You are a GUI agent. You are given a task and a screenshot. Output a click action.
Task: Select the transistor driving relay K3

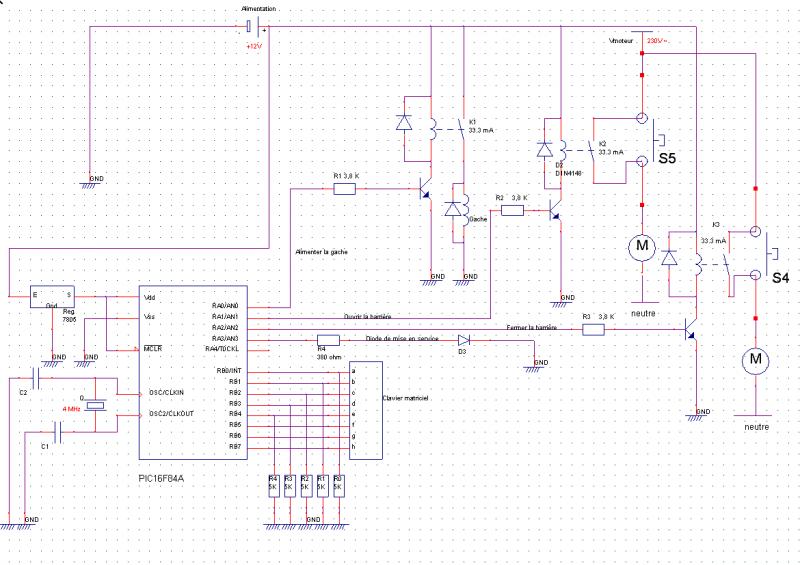(x=690, y=330)
